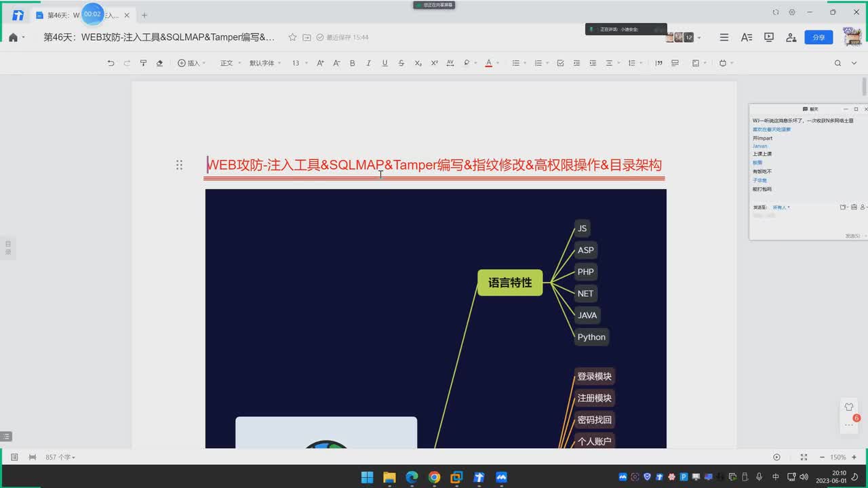Open Windows Start menu

tap(367, 477)
